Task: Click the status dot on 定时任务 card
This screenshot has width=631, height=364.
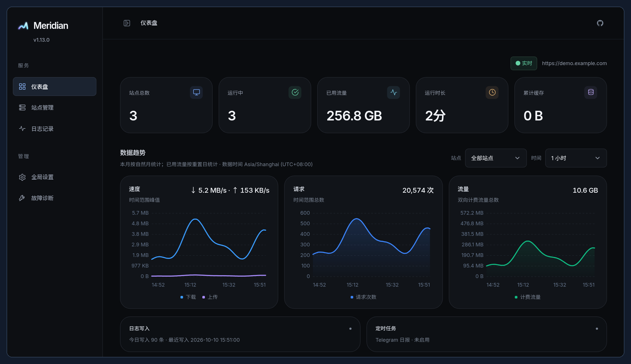Action: tap(597, 329)
